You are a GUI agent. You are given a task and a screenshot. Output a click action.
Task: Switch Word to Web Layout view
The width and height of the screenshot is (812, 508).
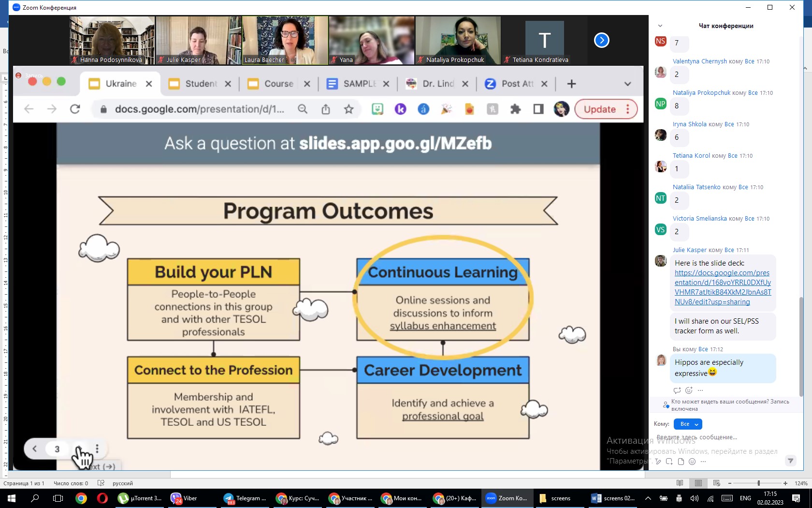[x=716, y=483]
